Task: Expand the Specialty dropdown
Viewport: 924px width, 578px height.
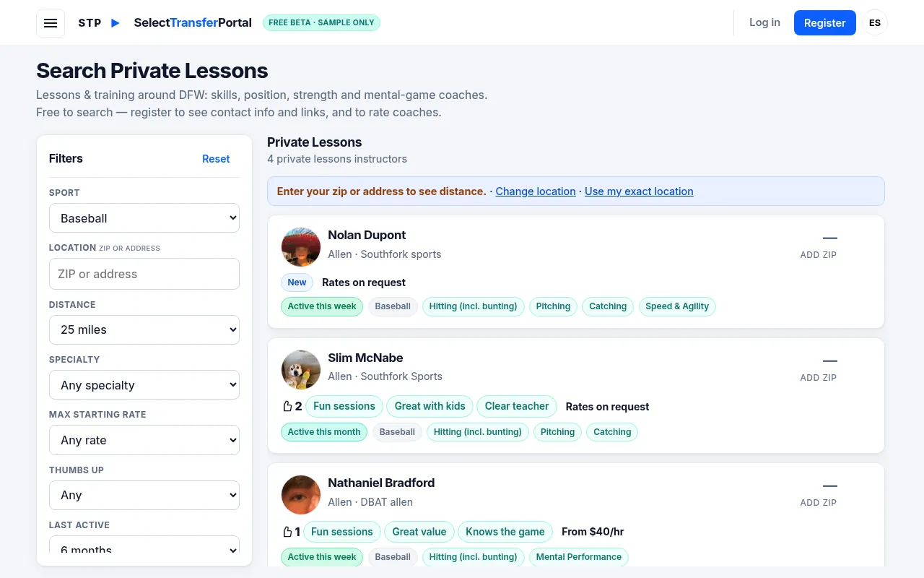Action: pos(144,385)
